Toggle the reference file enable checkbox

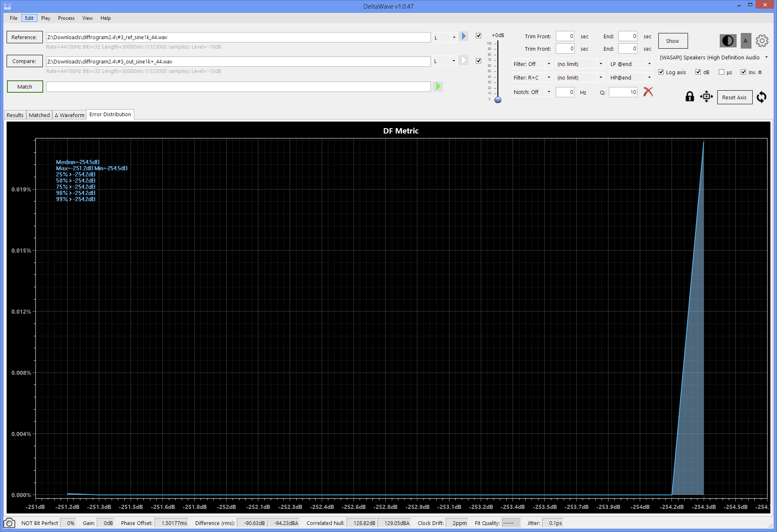click(478, 35)
